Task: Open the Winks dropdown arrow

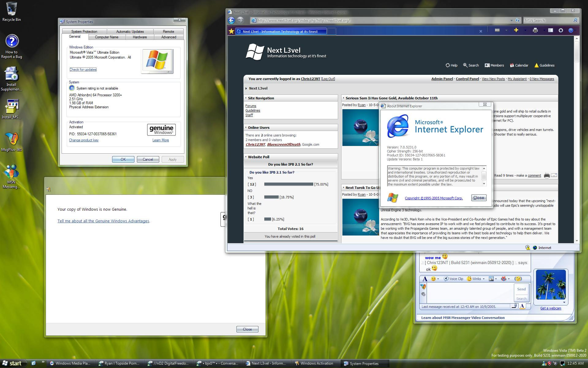Action: click(x=484, y=279)
